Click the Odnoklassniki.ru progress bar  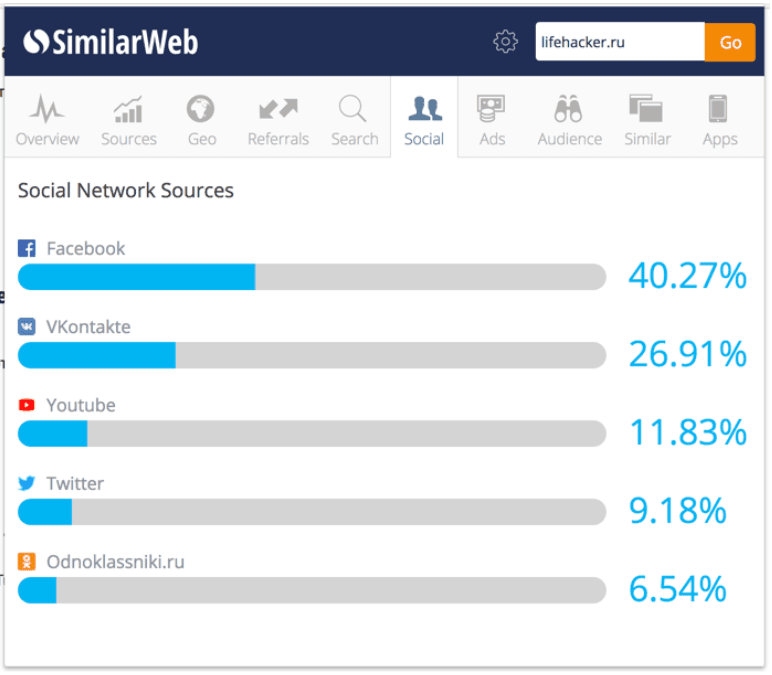(312, 590)
